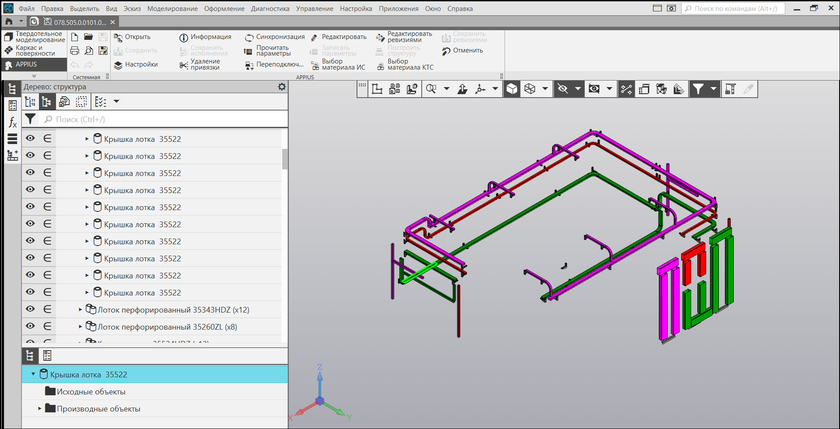This screenshot has width=840, height=429.
Task: Toggle eye visibility for Лоток перфорированный 35260ZL
Action: pos(30,327)
